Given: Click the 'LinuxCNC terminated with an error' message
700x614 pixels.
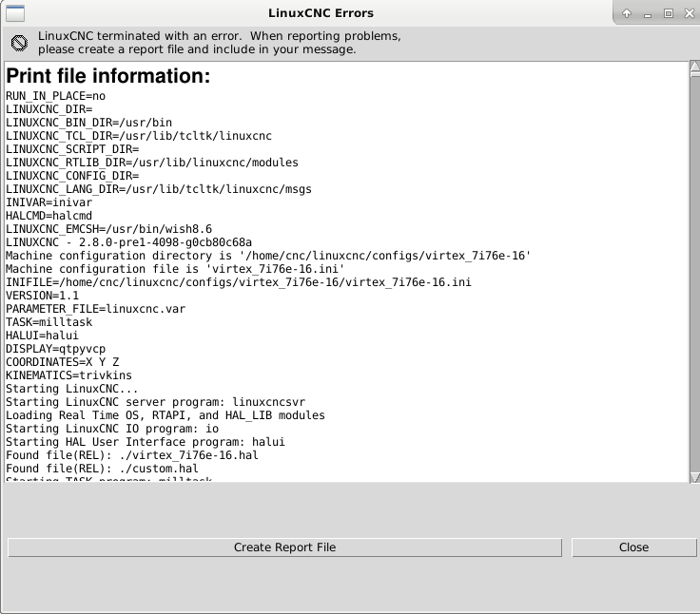Looking at the screenshot, I should click(x=219, y=43).
